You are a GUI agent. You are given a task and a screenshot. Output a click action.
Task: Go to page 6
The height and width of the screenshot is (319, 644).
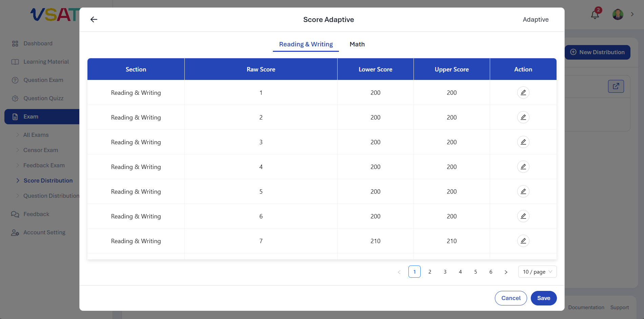(x=491, y=272)
